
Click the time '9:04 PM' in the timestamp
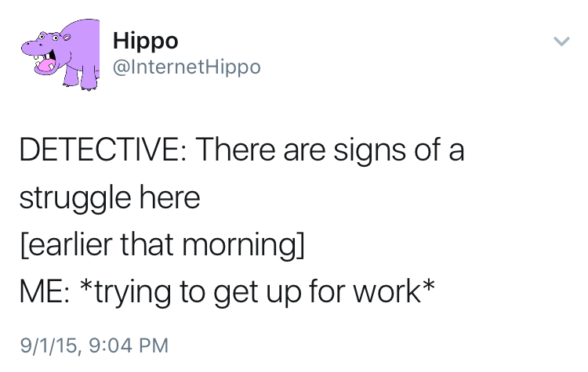129,345
